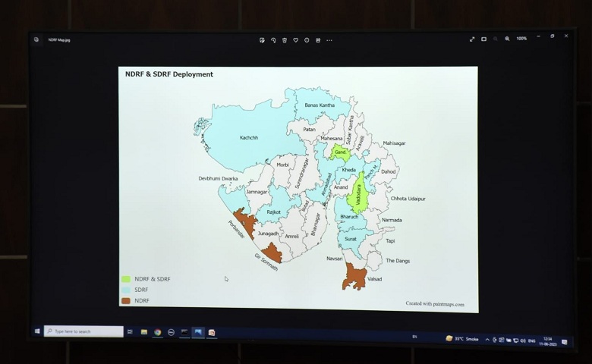Show file info with the circled i icon
The height and width of the screenshot is (364, 592).
coord(307,40)
